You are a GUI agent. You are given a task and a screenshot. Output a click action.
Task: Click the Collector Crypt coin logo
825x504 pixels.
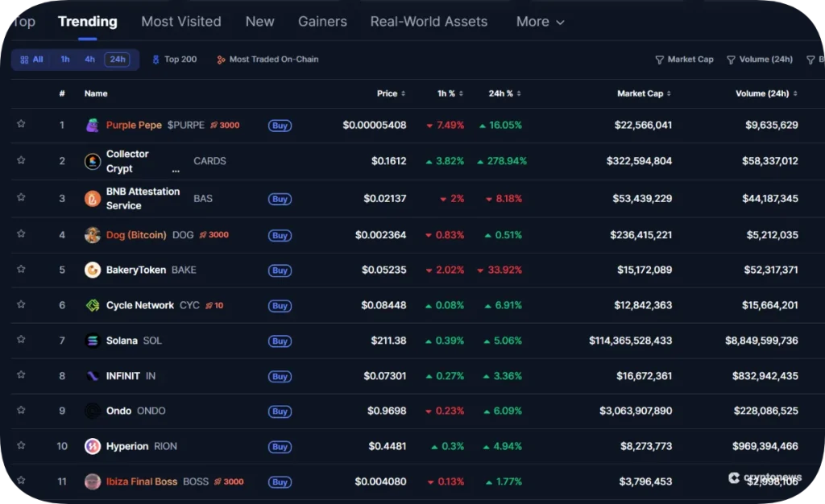click(93, 161)
